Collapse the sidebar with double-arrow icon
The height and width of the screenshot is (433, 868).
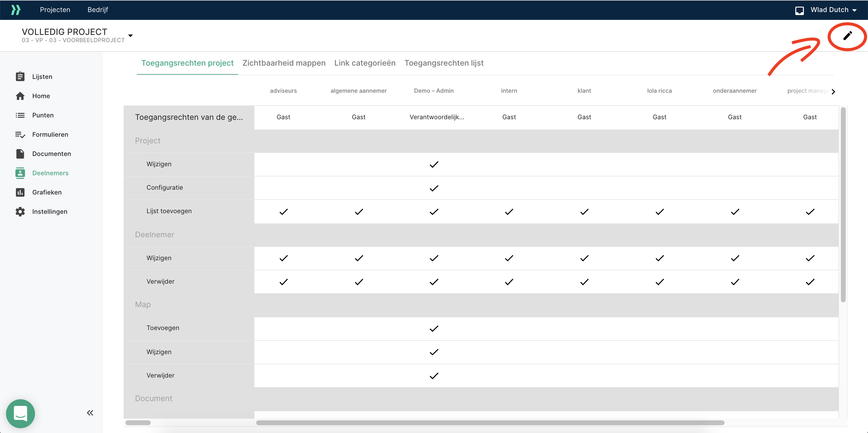tap(90, 413)
